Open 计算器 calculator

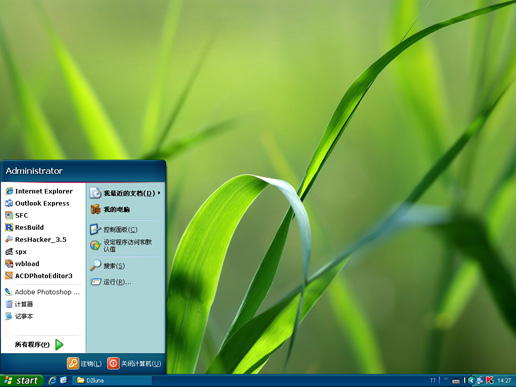[19, 304]
